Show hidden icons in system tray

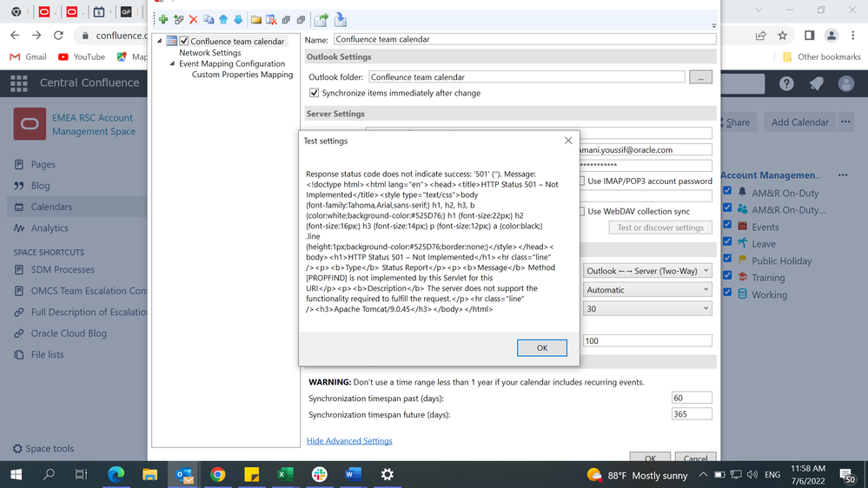click(703, 475)
